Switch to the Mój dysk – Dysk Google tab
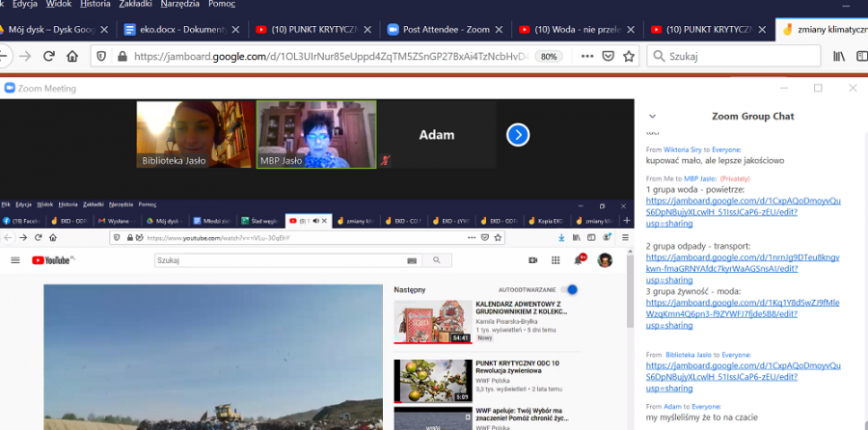The height and width of the screenshot is (430, 868). (53, 30)
